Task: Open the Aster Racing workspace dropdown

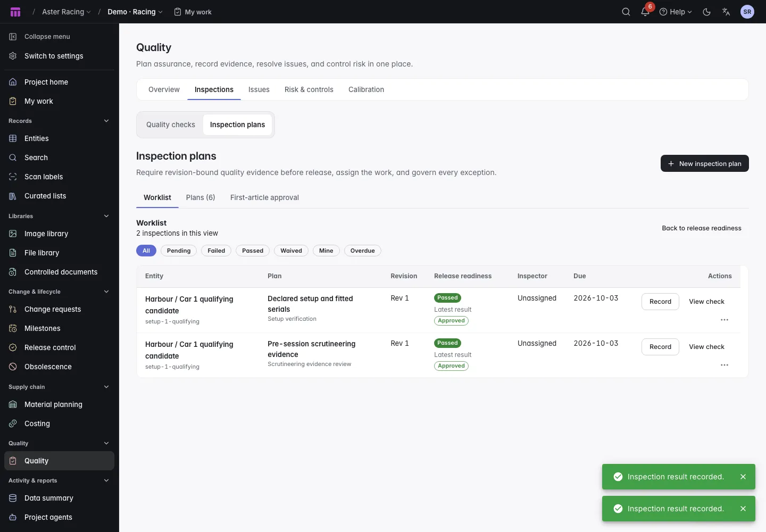Action: tap(66, 12)
